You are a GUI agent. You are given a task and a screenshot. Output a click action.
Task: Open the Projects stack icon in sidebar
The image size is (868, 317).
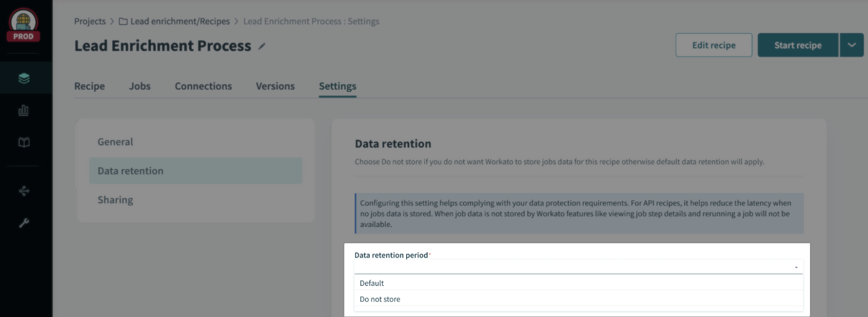click(x=23, y=78)
